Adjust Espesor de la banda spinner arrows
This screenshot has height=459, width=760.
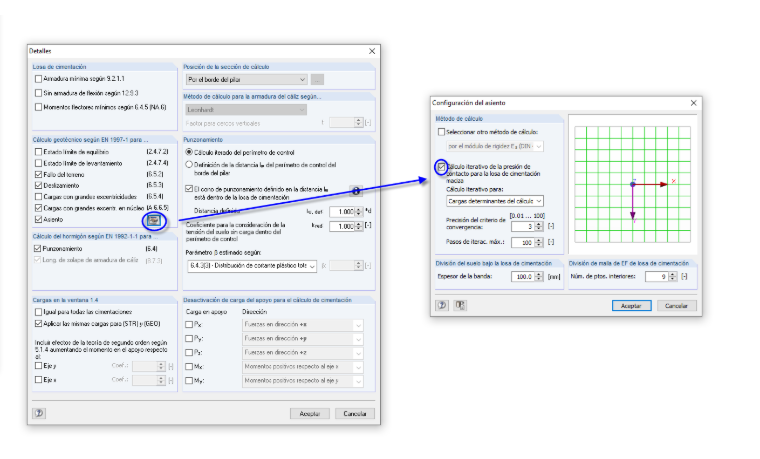coord(539,277)
